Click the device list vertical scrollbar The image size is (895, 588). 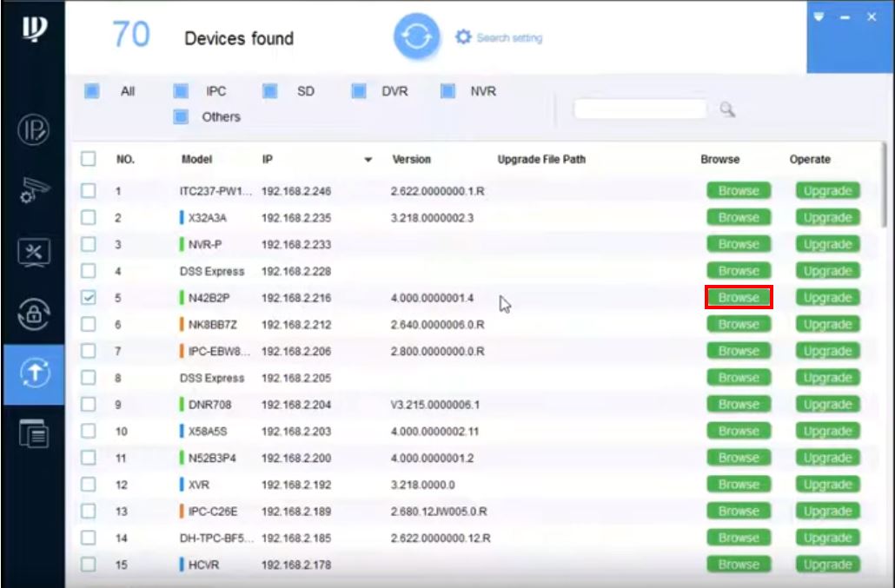(x=885, y=185)
